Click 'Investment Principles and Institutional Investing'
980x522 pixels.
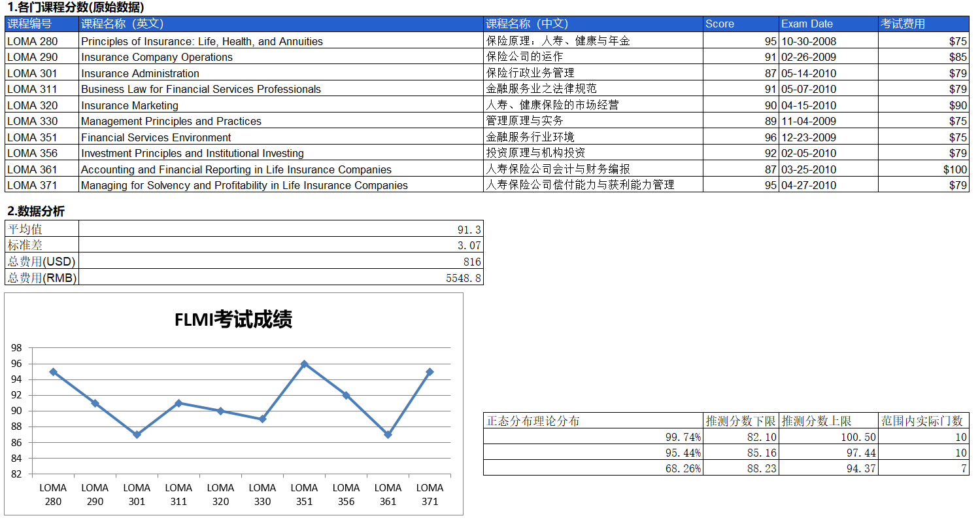pyautogui.click(x=281, y=153)
